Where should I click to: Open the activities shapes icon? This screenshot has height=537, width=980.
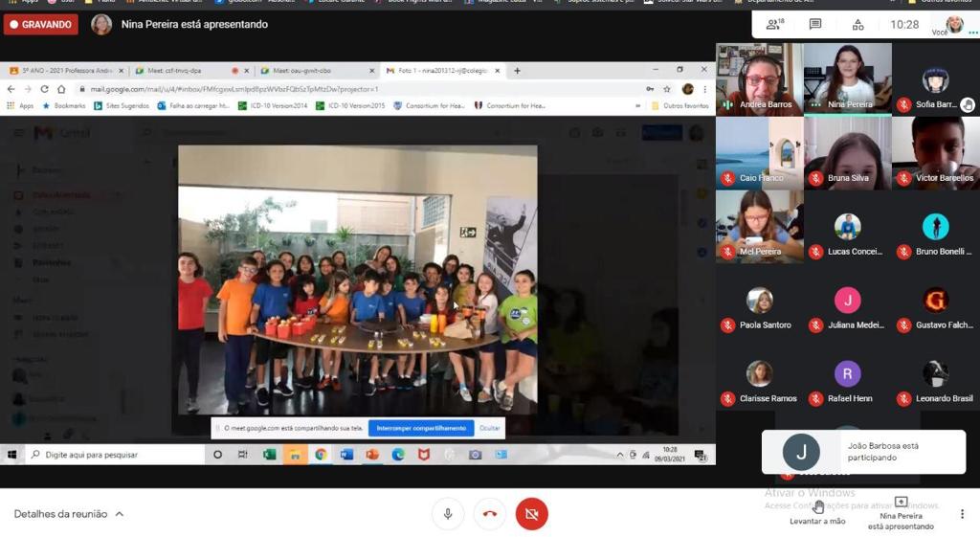tap(858, 24)
